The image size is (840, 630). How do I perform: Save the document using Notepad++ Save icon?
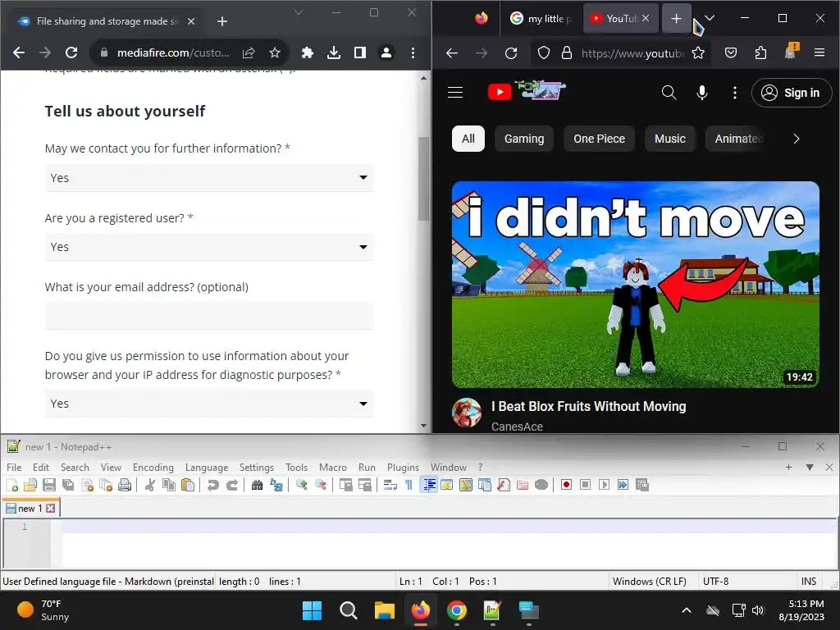[49, 486]
